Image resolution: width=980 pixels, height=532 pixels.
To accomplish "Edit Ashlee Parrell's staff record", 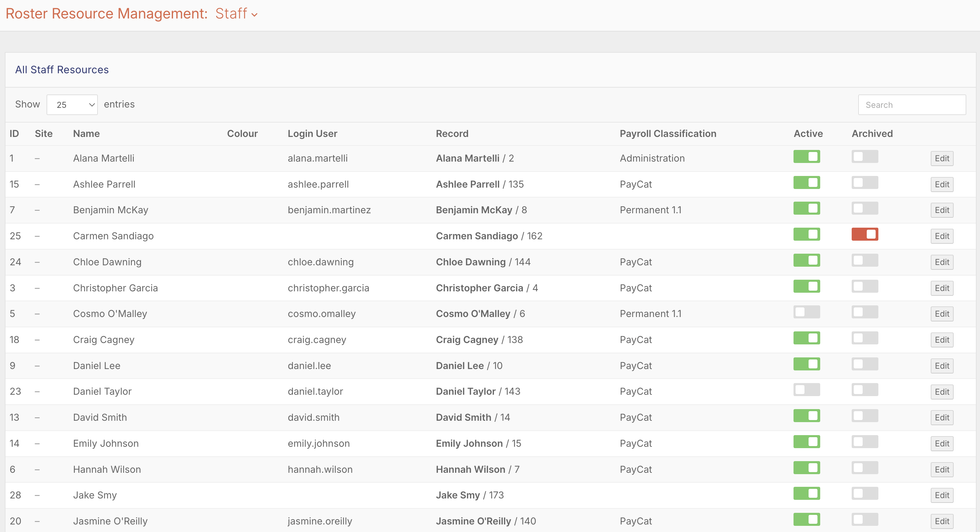I will (942, 184).
